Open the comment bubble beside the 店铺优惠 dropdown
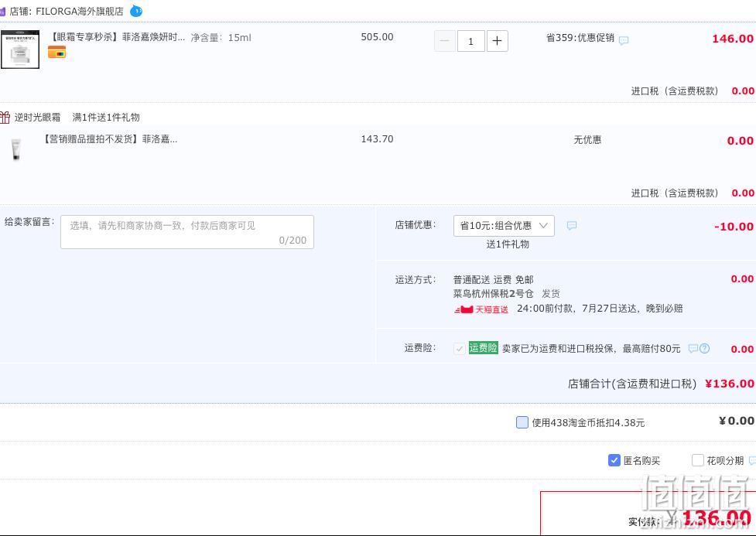The height and width of the screenshot is (536, 756). pyautogui.click(x=572, y=225)
